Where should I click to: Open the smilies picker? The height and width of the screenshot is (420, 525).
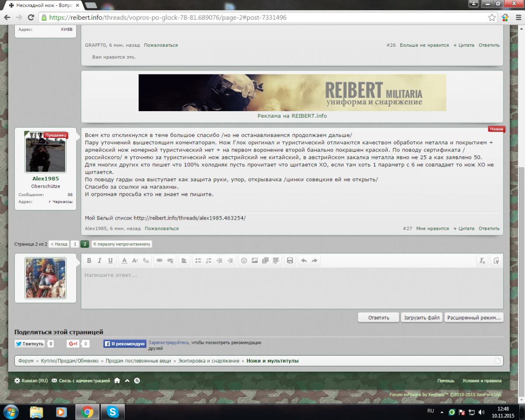244,261
